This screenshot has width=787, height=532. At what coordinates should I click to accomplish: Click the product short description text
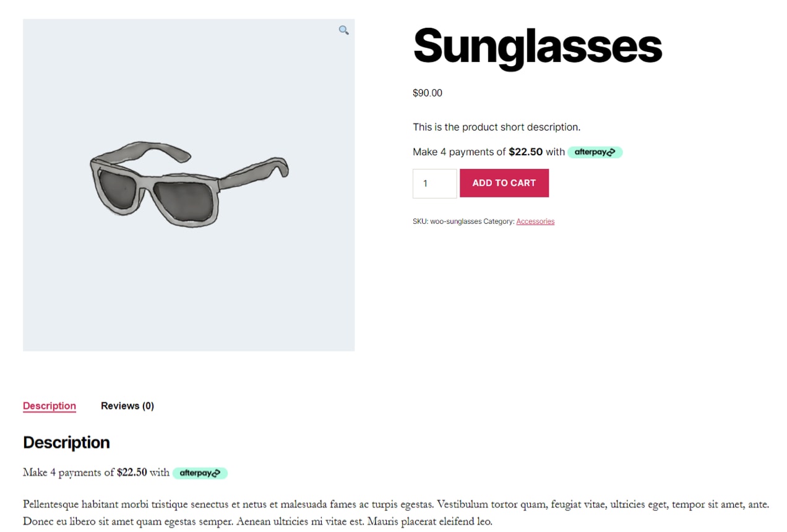496,127
